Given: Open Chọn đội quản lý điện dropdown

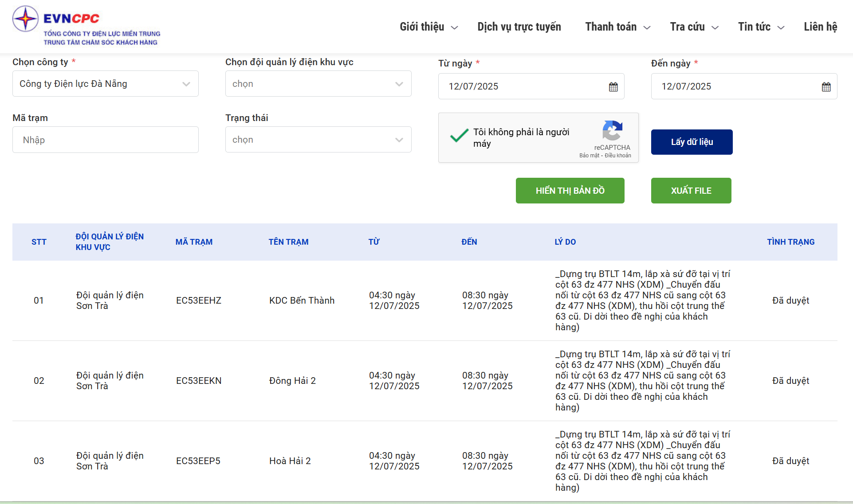Looking at the screenshot, I should point(318,84).
